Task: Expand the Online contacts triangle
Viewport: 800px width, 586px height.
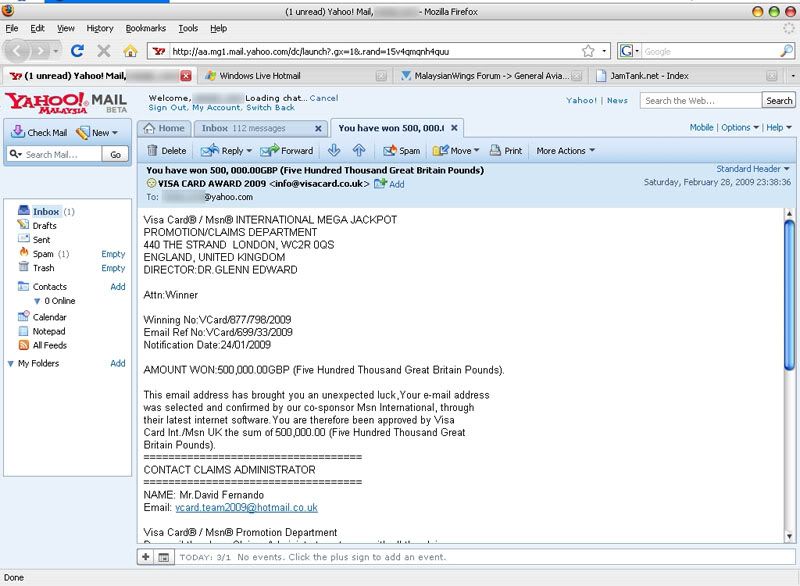Action: [x=37, y=301]
